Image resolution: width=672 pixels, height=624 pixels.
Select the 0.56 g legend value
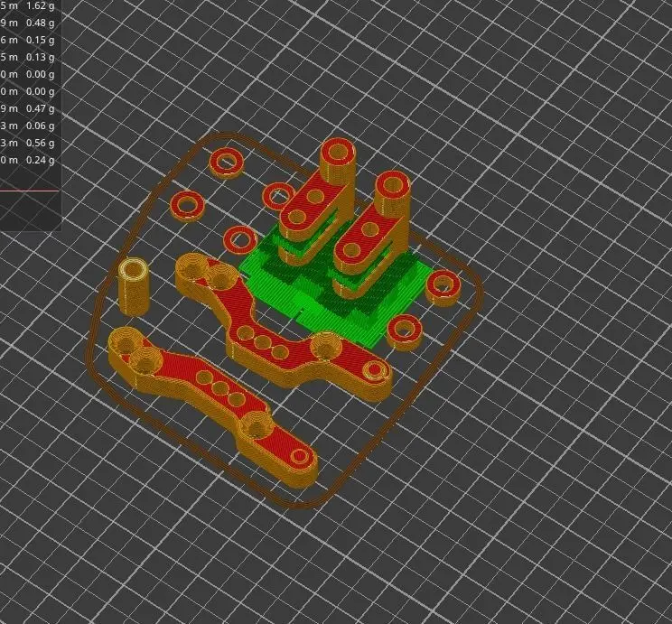point(41,143)
